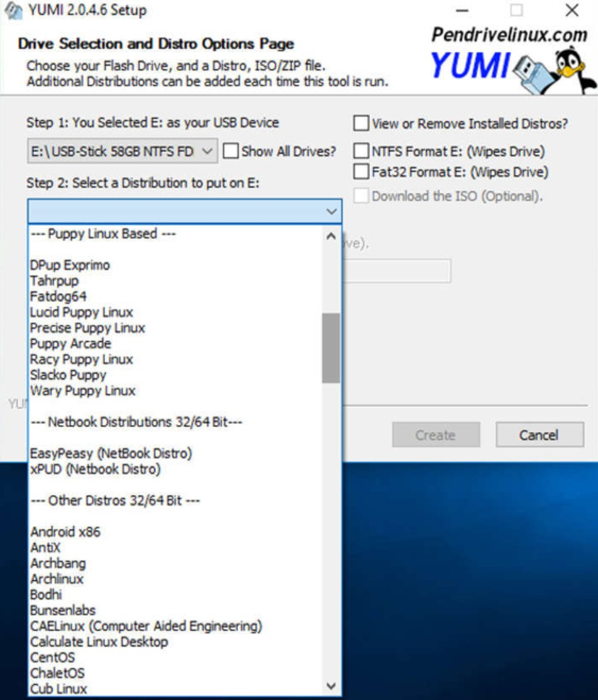Close the YUMI setup window
This screenshot has height=700, width=598.
[x=572, y=10]
